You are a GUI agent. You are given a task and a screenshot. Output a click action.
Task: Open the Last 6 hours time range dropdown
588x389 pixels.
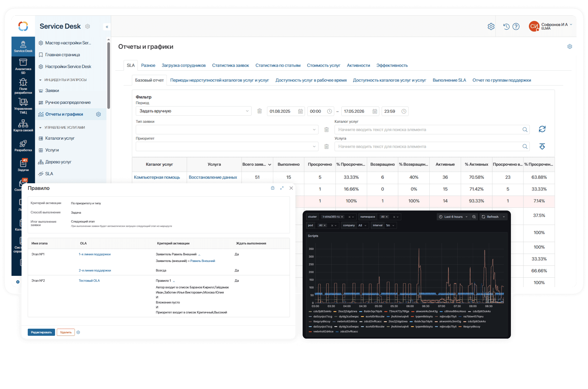point(453,217)
